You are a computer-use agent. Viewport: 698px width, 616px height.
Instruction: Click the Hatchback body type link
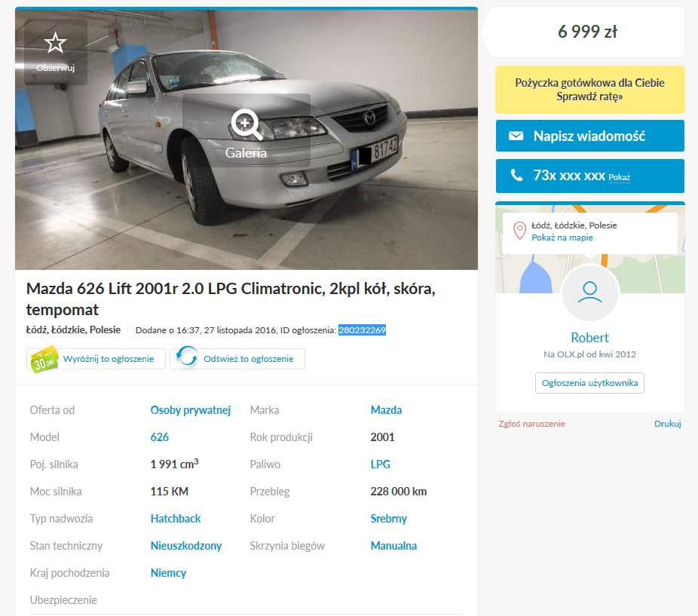pos(176,519)
